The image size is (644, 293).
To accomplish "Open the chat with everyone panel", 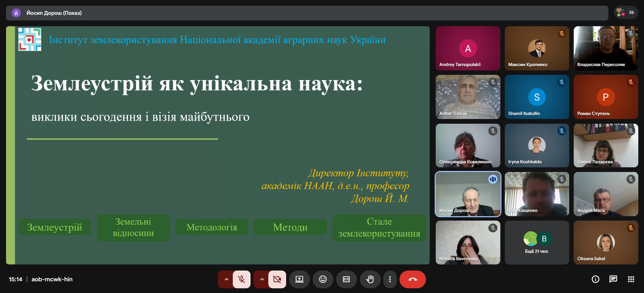I will pyautogui.click(x=613, y=279).
